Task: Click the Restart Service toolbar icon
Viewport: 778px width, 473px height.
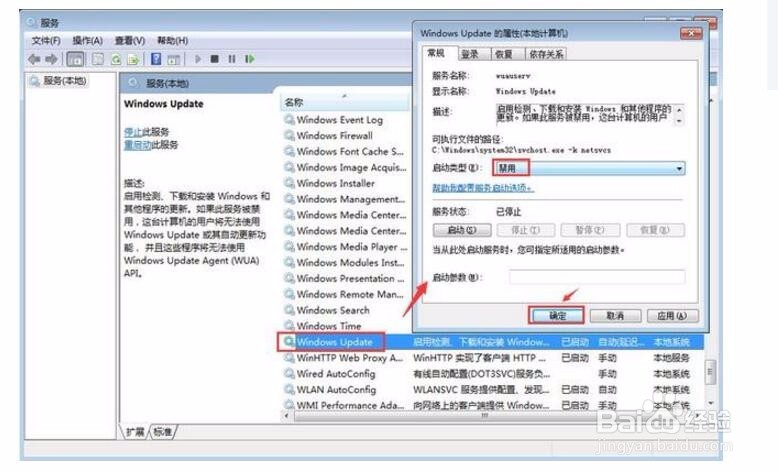Action: pos(250,59)
